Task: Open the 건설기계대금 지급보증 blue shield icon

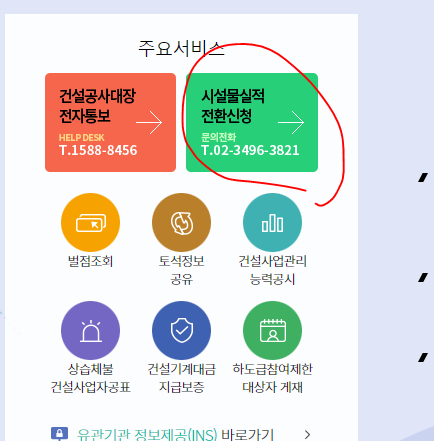Action: [x=181, y=330]
